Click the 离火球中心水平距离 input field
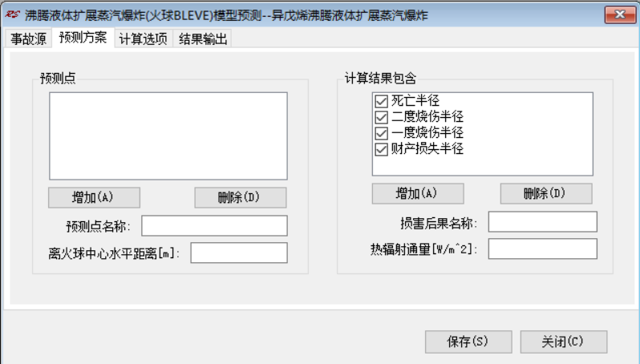The width and height of the screenshot is (640, 364). tap(239, 253)
